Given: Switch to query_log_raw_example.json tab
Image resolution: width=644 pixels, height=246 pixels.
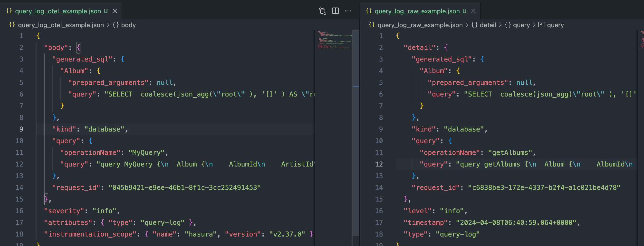Looking at the screenshot, I should (417, 11).
